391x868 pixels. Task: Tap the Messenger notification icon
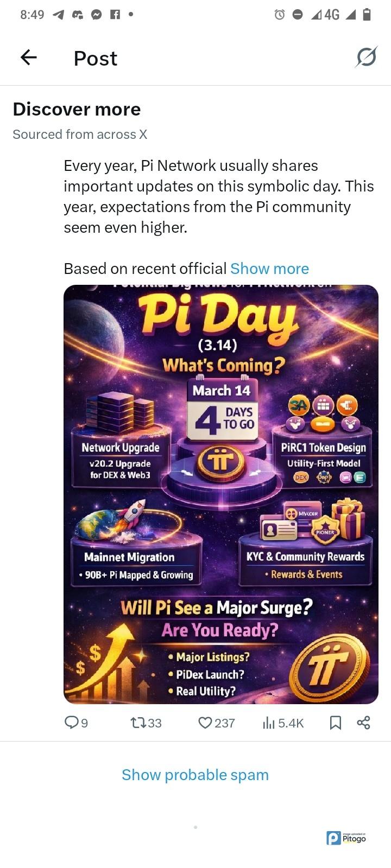click(x=96, y=15)
